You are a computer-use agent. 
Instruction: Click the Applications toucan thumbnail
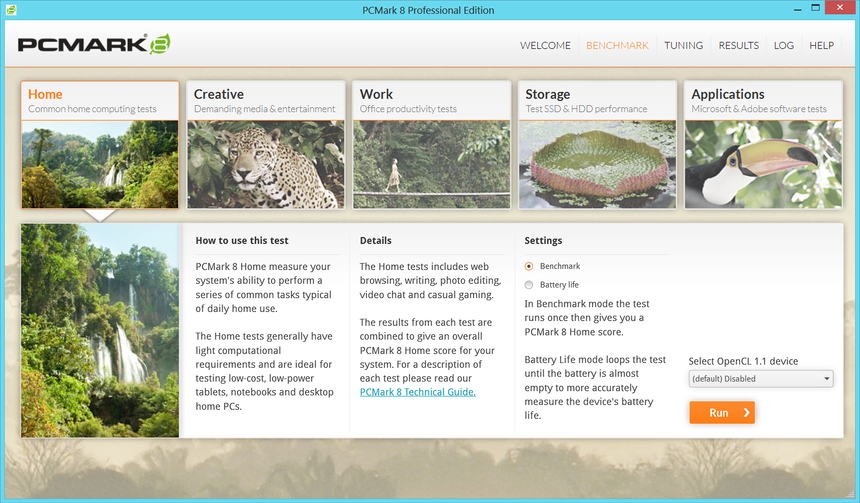click(x=763, y=165)
